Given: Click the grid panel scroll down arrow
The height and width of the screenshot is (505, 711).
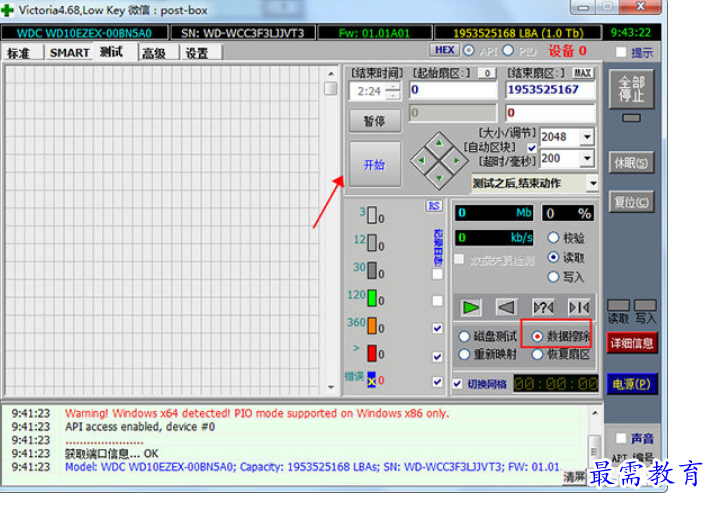Looking at the screenshot, I should pyautogui.click(x=331, y=387).
